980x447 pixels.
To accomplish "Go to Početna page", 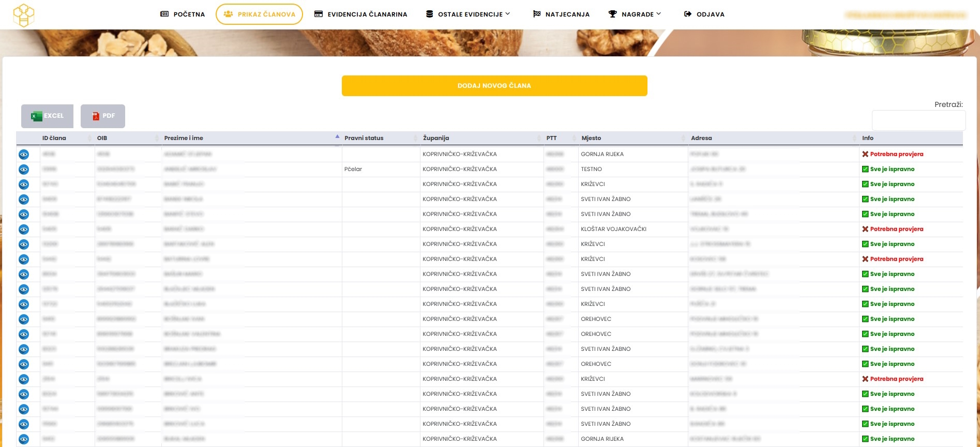I will coord(183,14).
